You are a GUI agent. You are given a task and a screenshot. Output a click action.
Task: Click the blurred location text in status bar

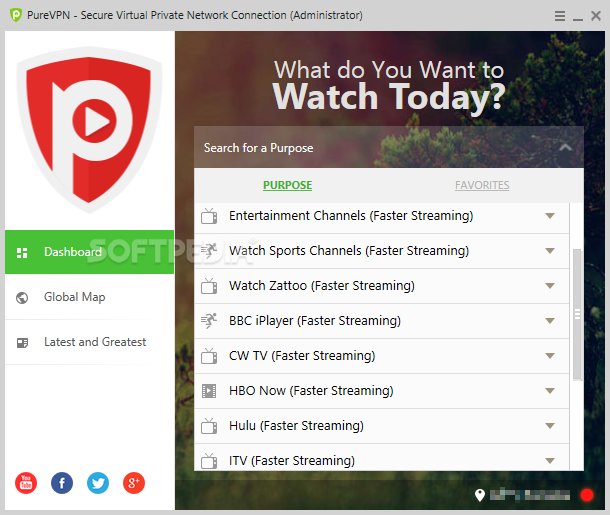pos(530,495)
